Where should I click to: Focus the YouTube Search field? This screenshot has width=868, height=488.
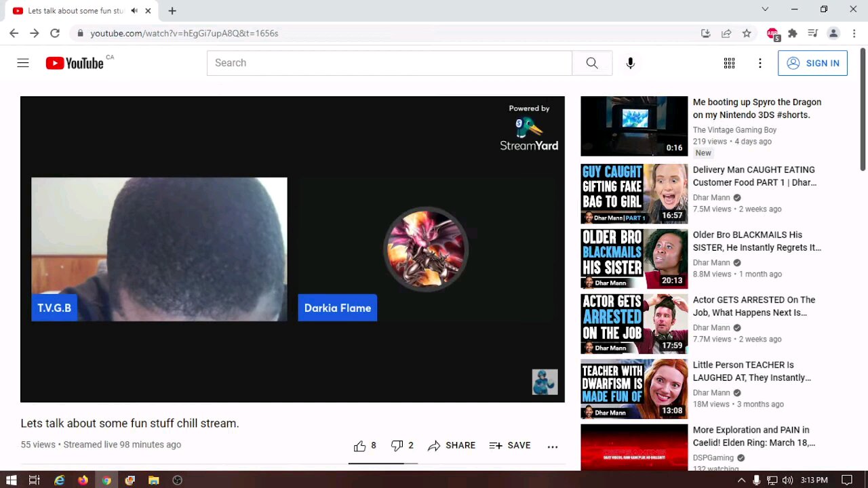389,63
